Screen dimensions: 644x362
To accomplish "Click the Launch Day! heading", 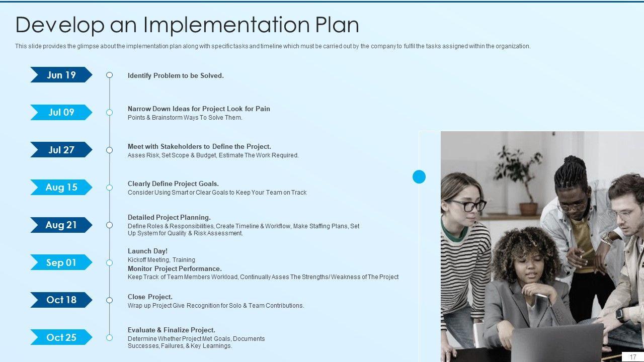I will coord(147,251).
